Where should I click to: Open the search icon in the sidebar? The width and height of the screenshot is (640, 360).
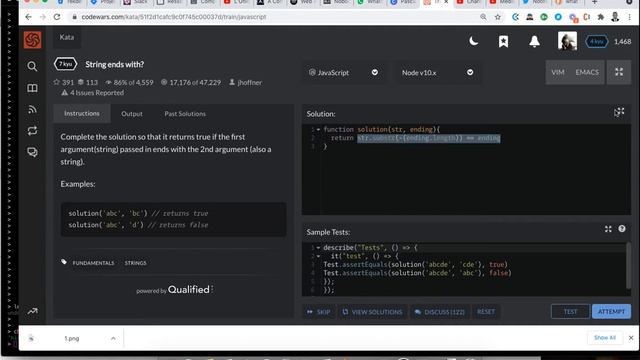click(32, 66)
